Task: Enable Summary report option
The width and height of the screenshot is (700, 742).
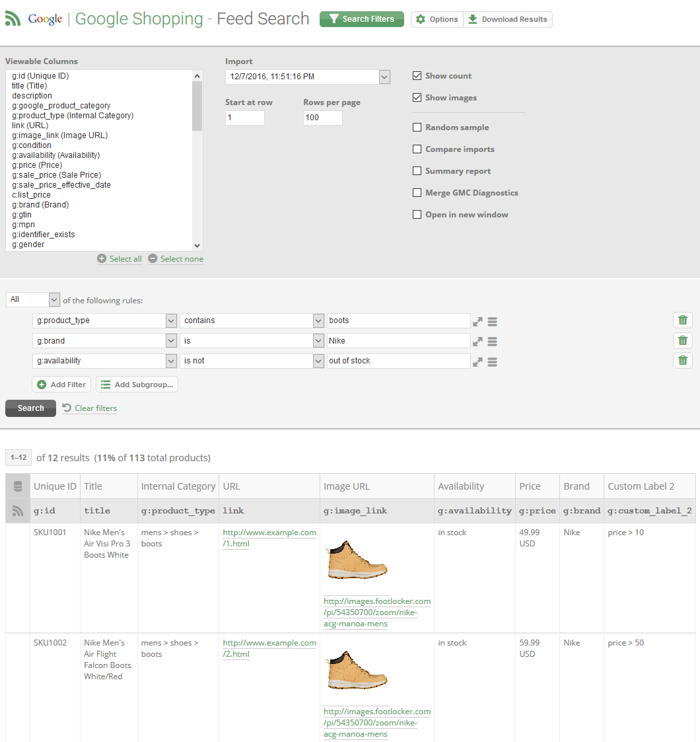Action: [x=417, y=171]
